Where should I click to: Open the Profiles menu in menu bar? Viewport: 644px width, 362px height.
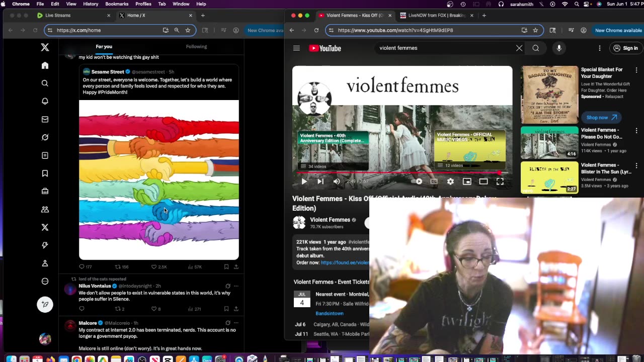(x=143, y=4)
